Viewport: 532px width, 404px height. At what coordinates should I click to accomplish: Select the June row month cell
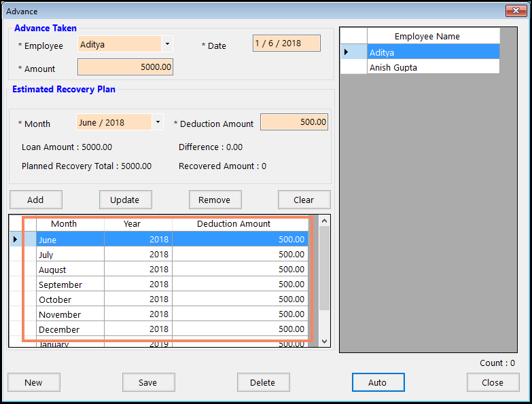point(70,239)
